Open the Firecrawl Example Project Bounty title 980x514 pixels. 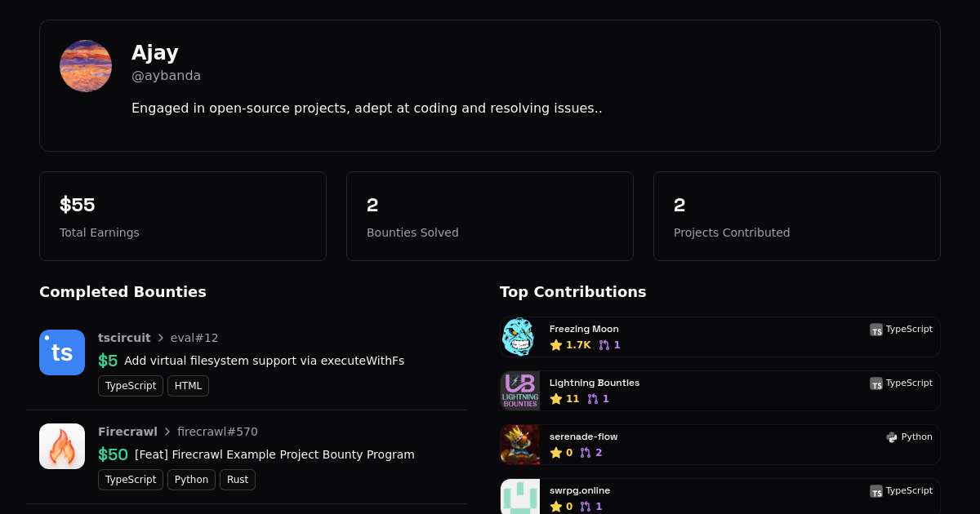tap(274, 454)
